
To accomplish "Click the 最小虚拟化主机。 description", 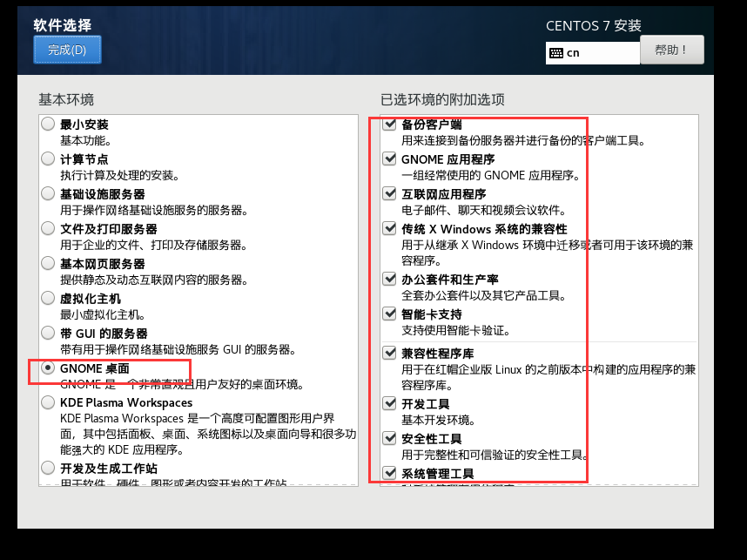I will 103,314.
